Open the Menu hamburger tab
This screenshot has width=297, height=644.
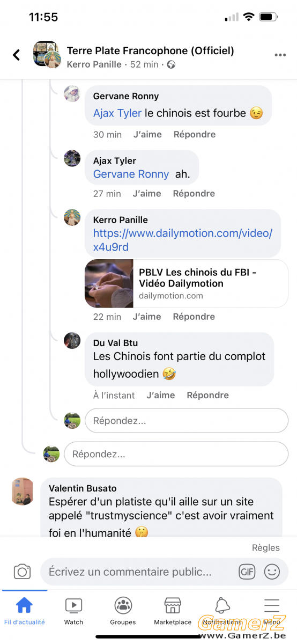click(272, 611)
